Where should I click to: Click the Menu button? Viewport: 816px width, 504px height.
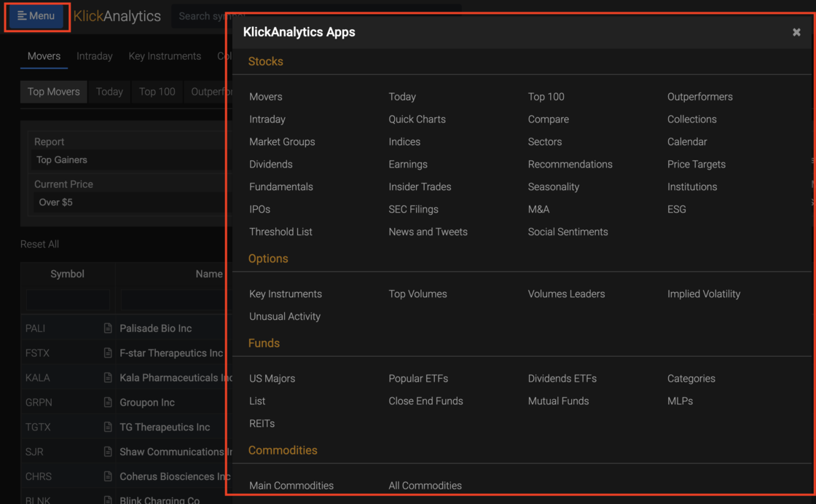click(36, 16)
